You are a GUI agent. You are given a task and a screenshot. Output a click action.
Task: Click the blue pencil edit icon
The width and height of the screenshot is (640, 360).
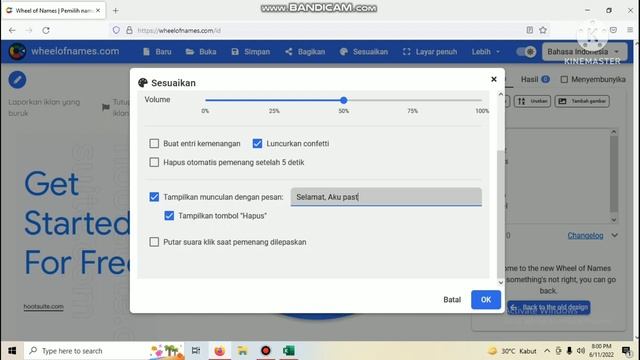pos(17,80)
